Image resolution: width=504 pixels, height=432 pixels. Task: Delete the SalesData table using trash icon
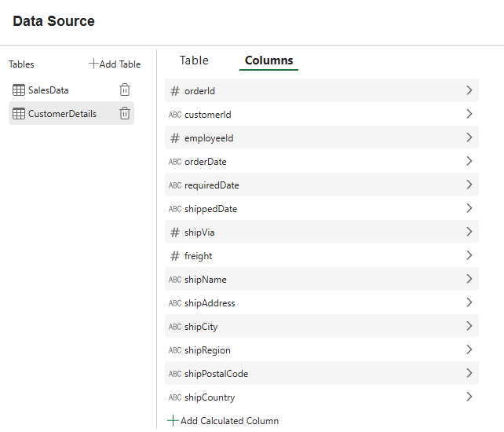click(x=124, y=90)
